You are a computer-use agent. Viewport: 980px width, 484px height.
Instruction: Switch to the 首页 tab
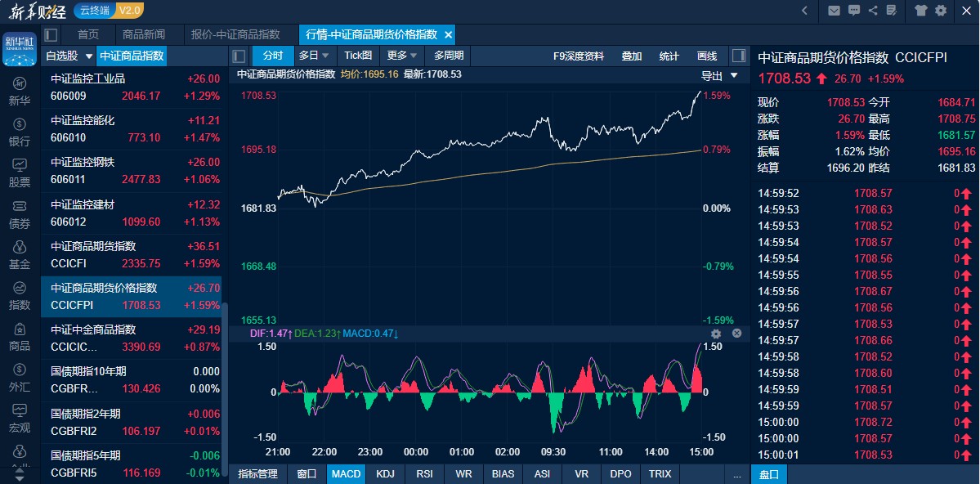click(x=88, y=34)
